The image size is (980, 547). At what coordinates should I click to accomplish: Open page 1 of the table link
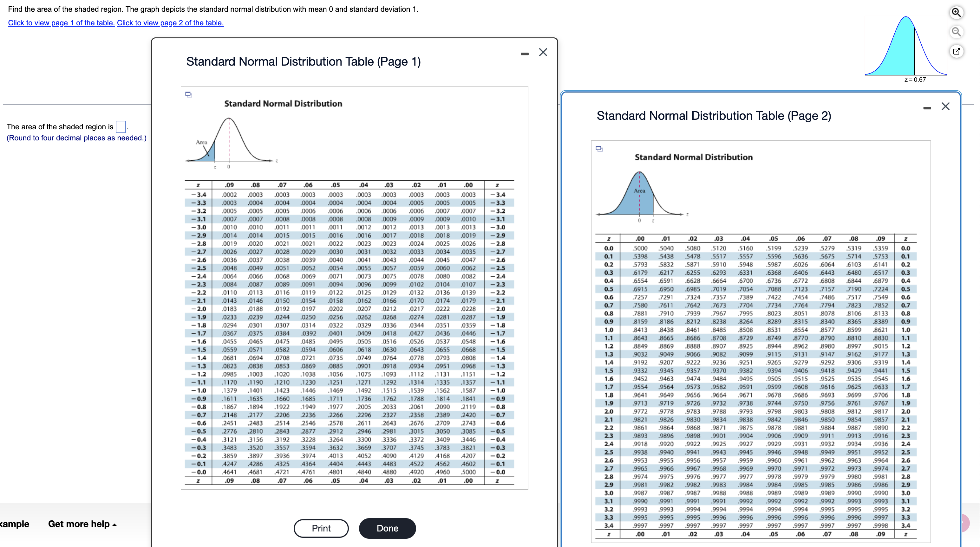(x=61, y=23)
